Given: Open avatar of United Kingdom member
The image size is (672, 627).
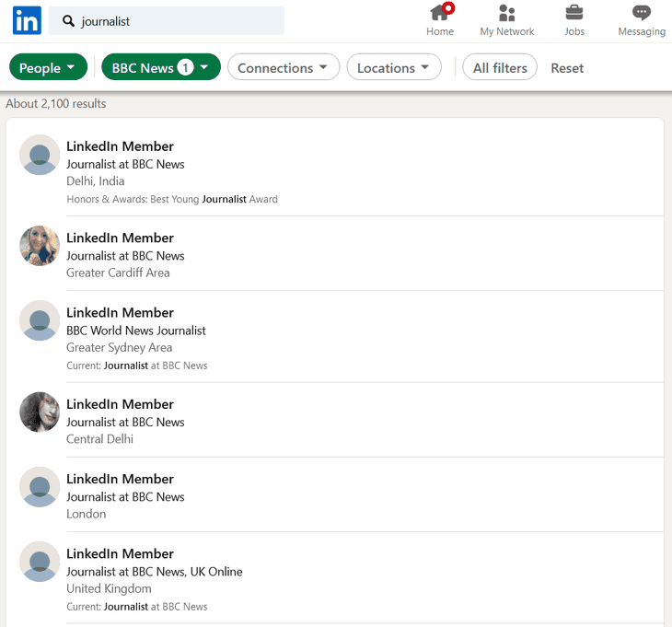Looking at the screenshot, I should point(40,562).
